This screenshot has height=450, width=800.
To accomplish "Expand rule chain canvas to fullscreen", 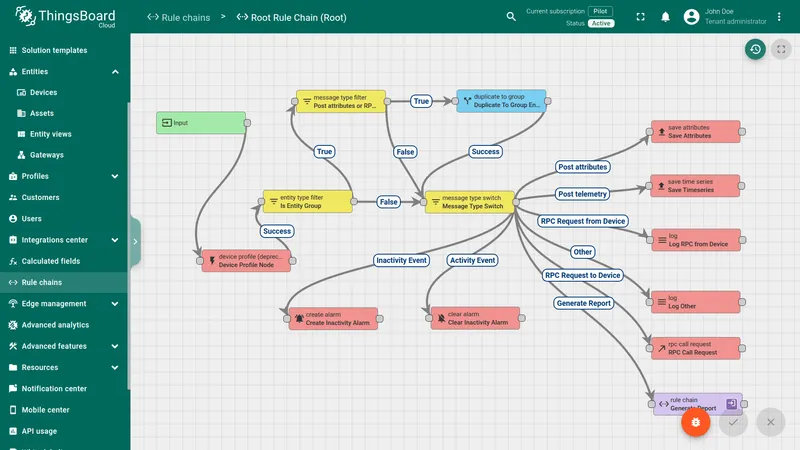I will coord(781,49).
